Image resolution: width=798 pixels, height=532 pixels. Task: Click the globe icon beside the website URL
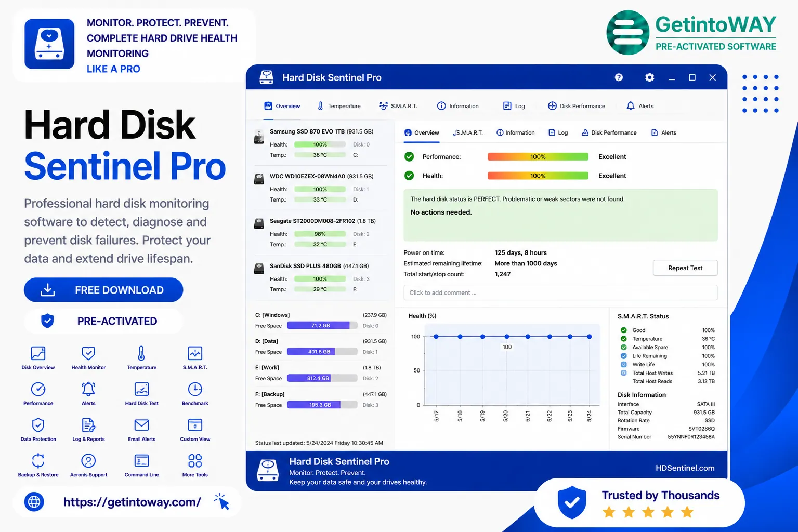click(x=34, y=502)
